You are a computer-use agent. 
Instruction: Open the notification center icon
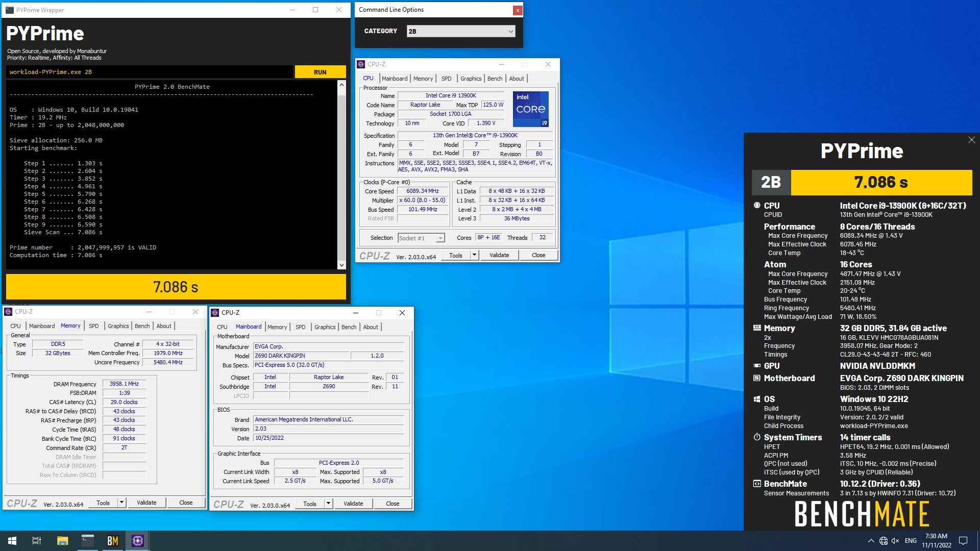(963, 541)
